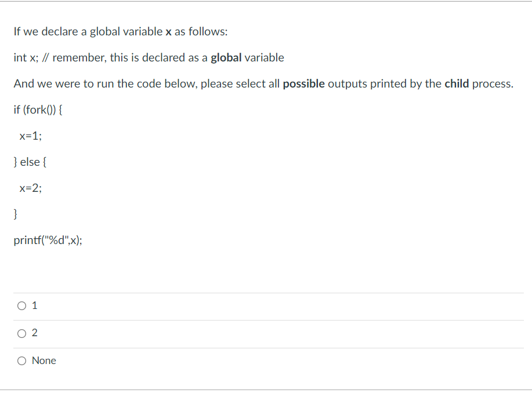Image resolution: width=532 pixels, height=393 pixels.
Task: Select the radio button for answer 1
Action: tap(21, 306)
